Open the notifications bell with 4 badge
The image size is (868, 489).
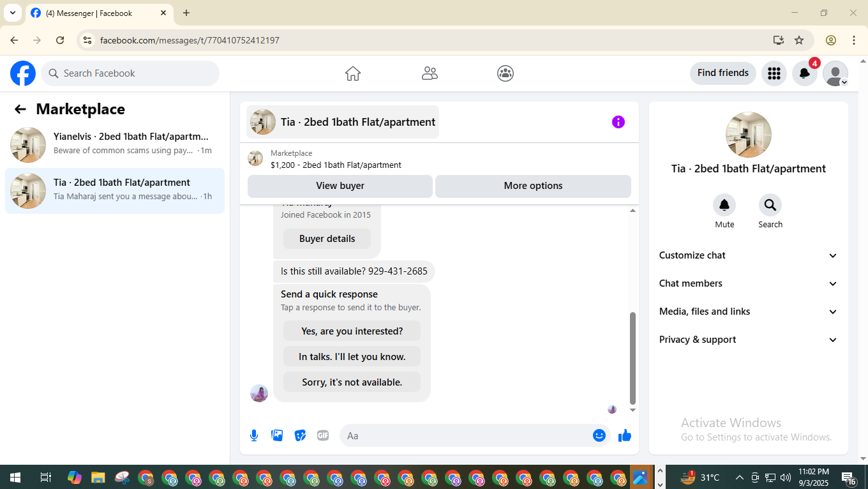click(x=805, y=73)
